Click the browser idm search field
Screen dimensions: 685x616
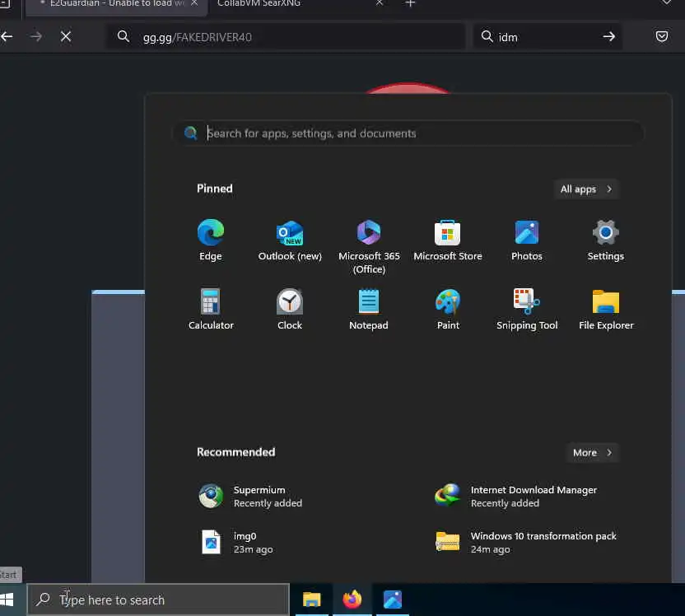tap(548, 37)
